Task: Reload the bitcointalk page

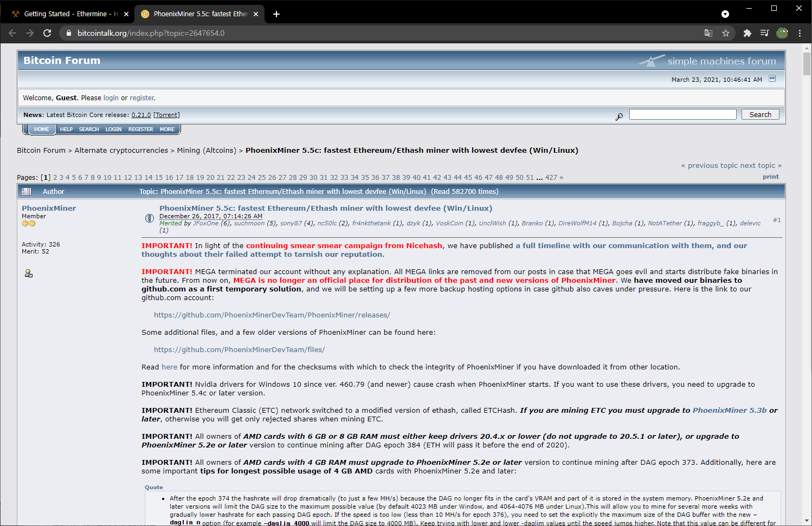Action: [x=47, y=33]
